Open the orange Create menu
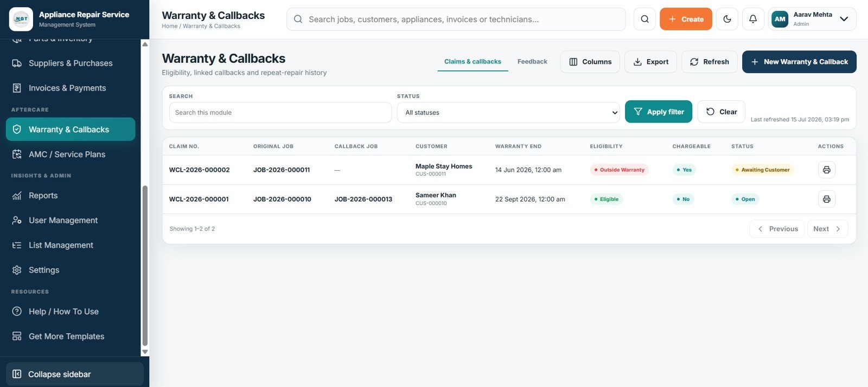Image resolution: width=868 pixels, height=387 pixels. click(x=686, y=19)
